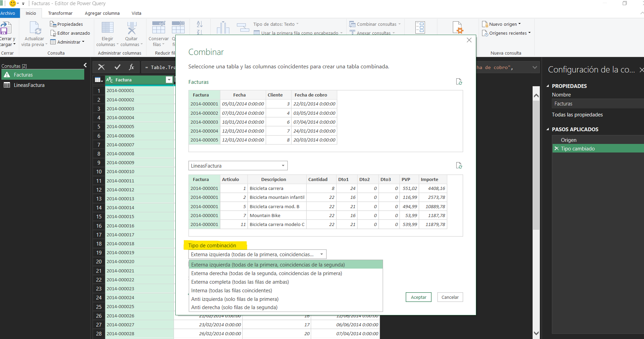Select the Fecha de cobro column in Facturas preview
Viewport: 644px width, 339px height.
tap(314, 95)
